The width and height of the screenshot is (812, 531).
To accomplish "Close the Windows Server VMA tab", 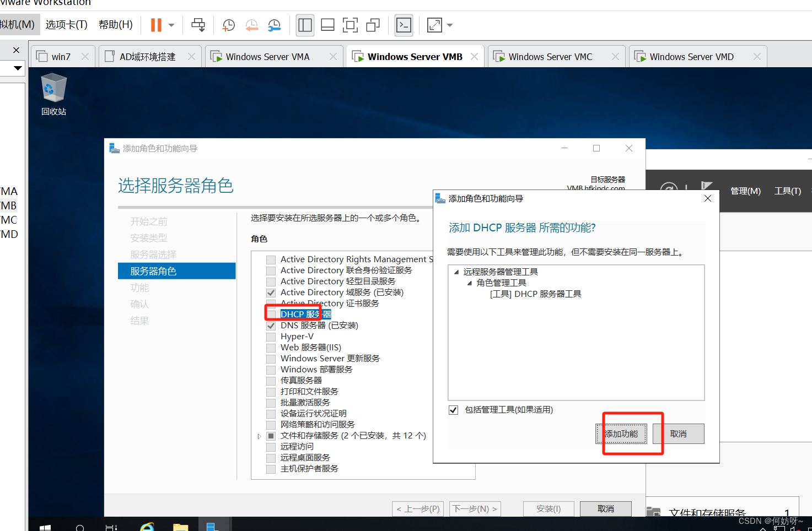I will [333, 56].
